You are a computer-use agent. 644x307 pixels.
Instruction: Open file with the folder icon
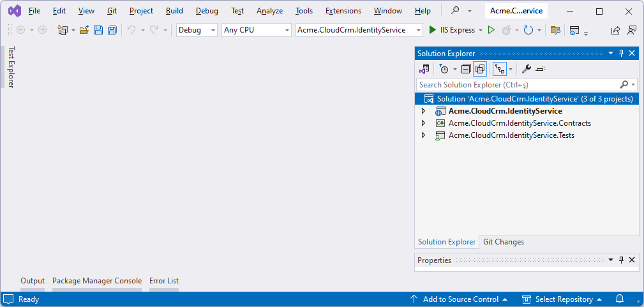tap(84, 30)
